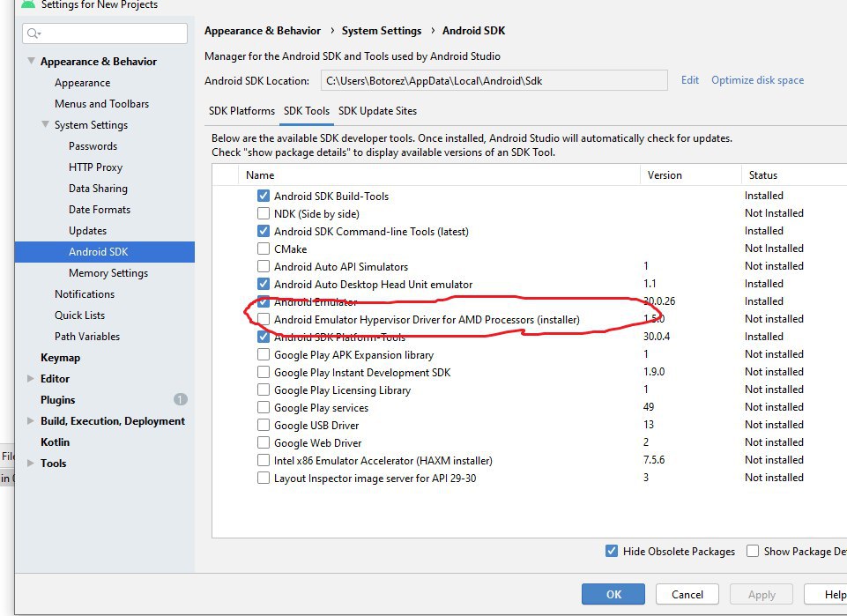
Task: Expand the Tools section arrow
Action: [x=31, y=463]
